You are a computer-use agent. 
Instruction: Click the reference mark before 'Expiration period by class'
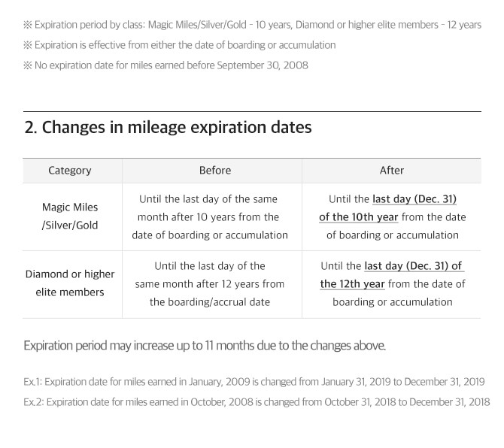[28, 25]
